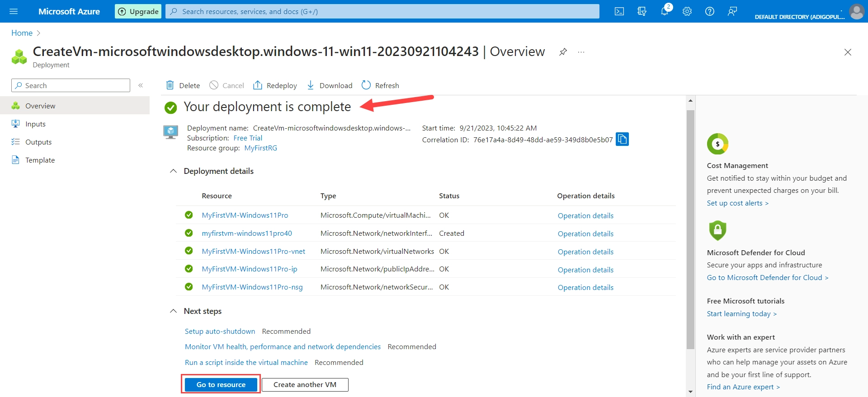Screen dimensions: 868x397
Task: Open the notifications bell
Action: (x=665, y=11)
